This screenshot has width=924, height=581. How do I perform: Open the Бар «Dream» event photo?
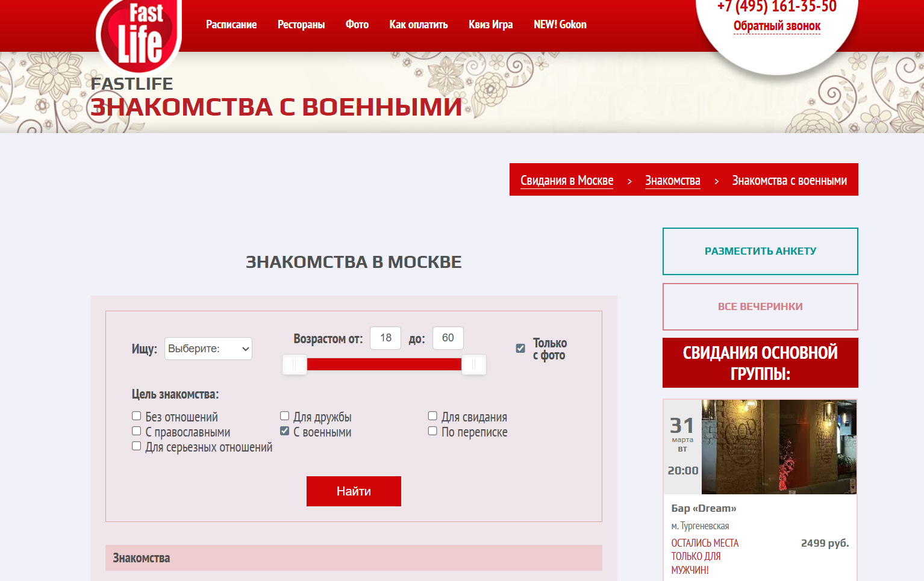(779, 447)
